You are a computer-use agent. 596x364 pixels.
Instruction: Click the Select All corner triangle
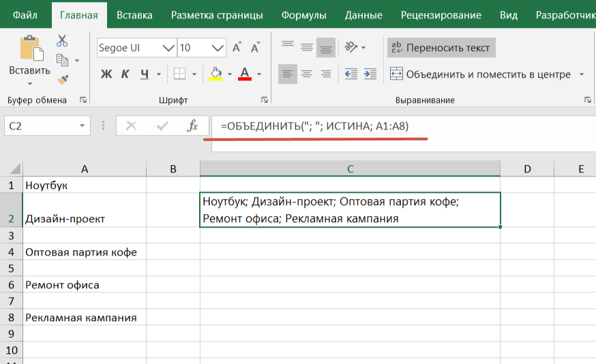tap(14, 169)
